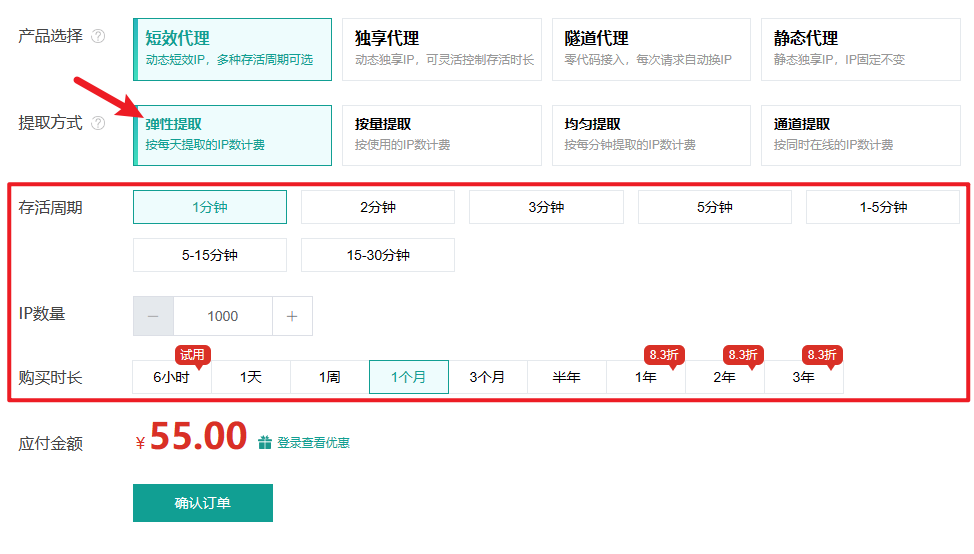974x554 pixels.
Task: Decrease IP quantity with minus button
Action: pos(153,316)
